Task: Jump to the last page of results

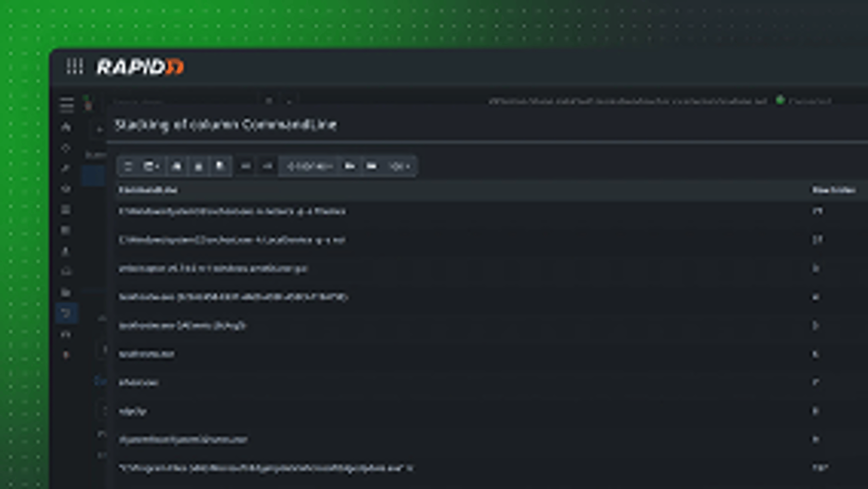Action: coord(372,166)
